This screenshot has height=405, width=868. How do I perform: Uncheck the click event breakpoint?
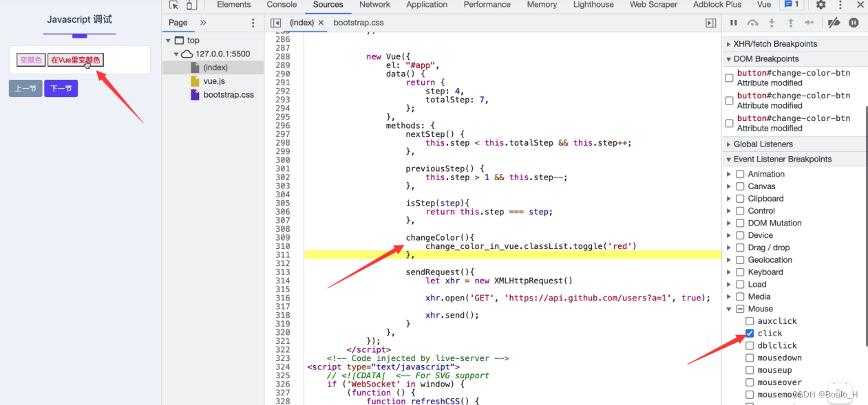(x=750, y=333)
